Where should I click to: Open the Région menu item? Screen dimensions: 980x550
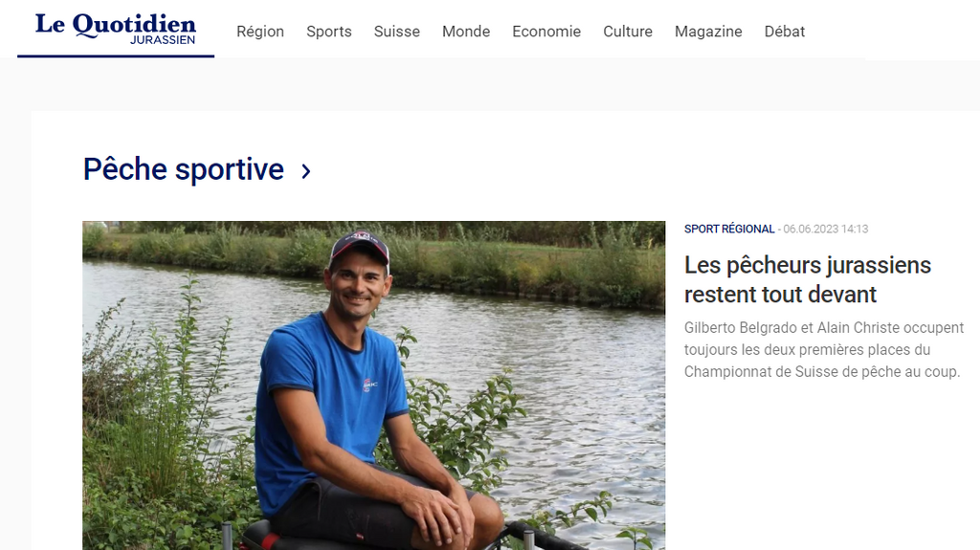pos(260,32)
